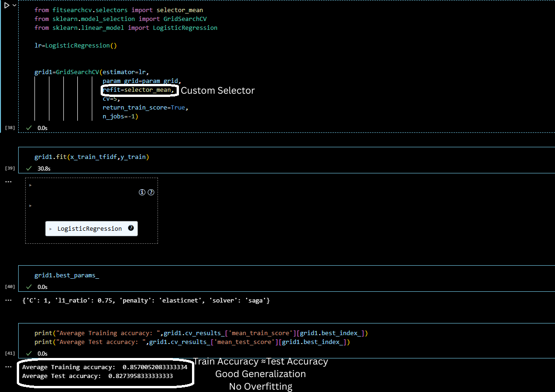Click success checkmark of cell 38
The width and height of the screenshot is (555, 392).
29,128
